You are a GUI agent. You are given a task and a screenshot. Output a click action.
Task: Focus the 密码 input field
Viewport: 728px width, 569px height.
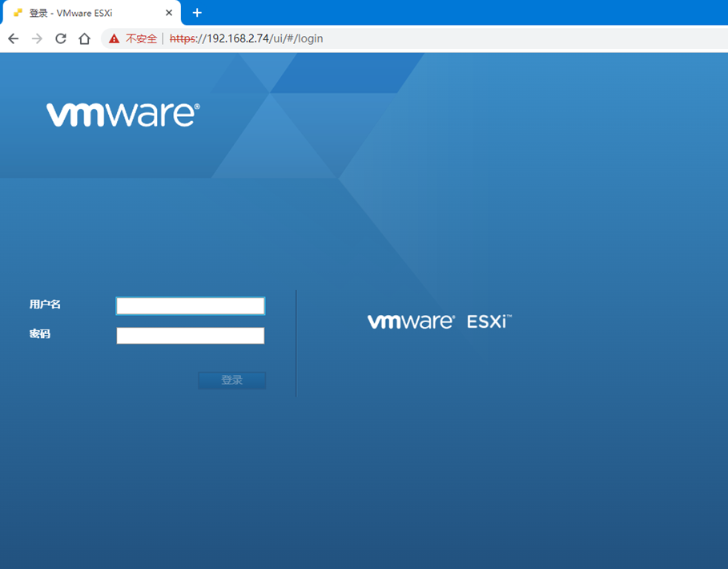[x=191, y=336]
